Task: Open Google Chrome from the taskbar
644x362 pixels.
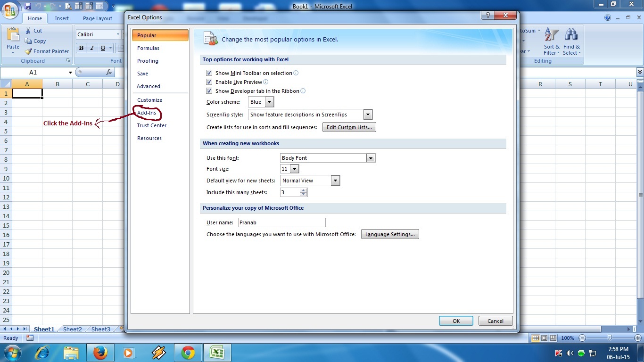Action: (188, 352)
